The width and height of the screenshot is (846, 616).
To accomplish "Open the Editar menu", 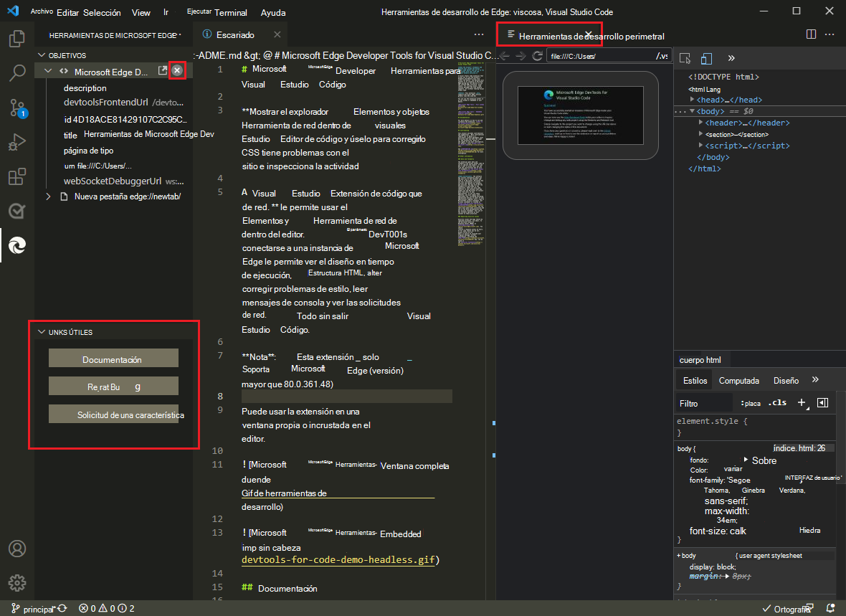I will tap(67, 12).
